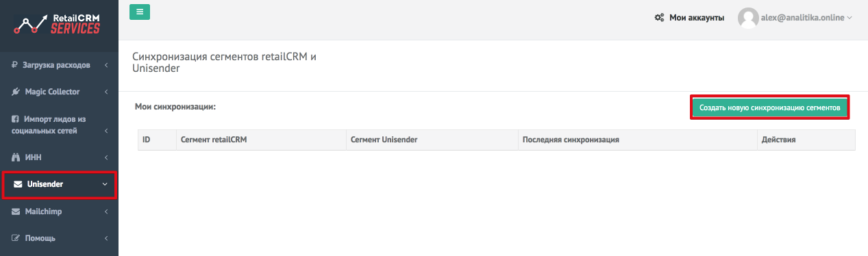Viewport: 868px width, 256px height.
Task: Click the user avatar image
Action: click(748, 18)
